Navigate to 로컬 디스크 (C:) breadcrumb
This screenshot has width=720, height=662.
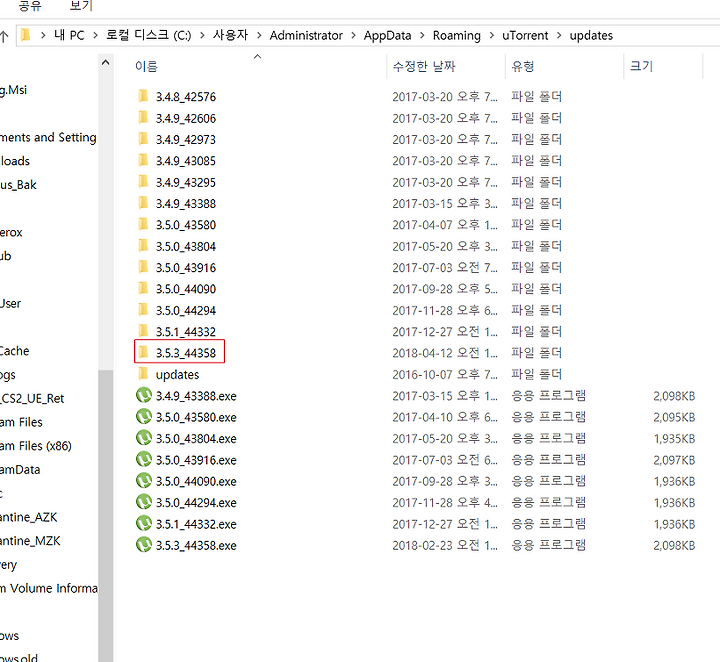coord(149,35)
